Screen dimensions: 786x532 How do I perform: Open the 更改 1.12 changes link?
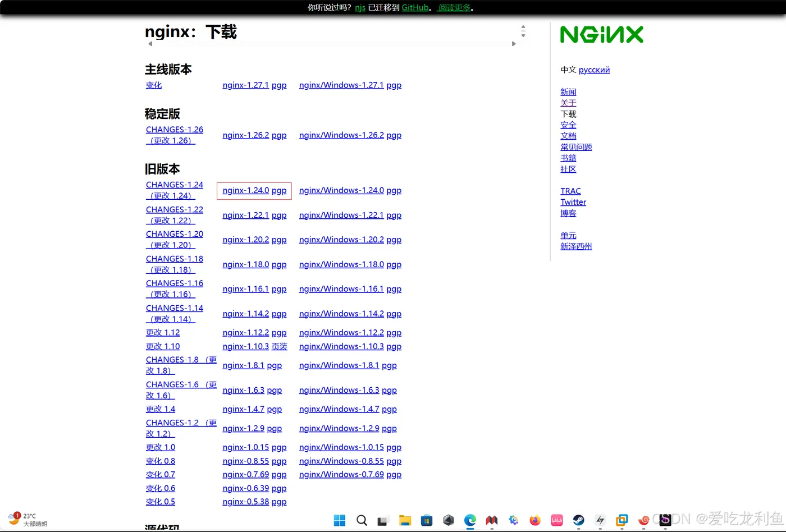163,333
